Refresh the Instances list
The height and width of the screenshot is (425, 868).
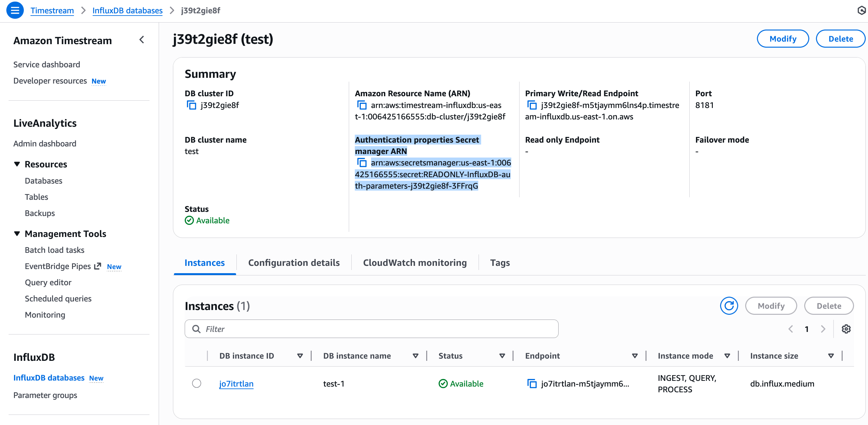(x=728, y=306)
